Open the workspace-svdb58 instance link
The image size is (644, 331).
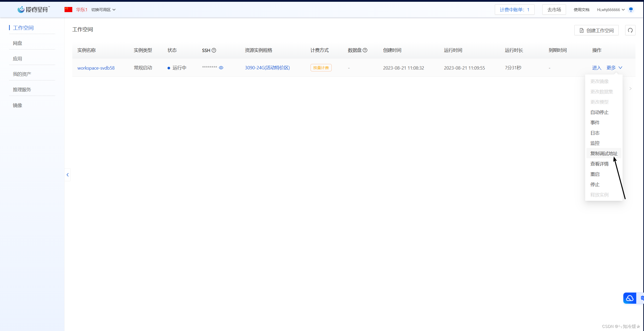[x=96, y=68]
